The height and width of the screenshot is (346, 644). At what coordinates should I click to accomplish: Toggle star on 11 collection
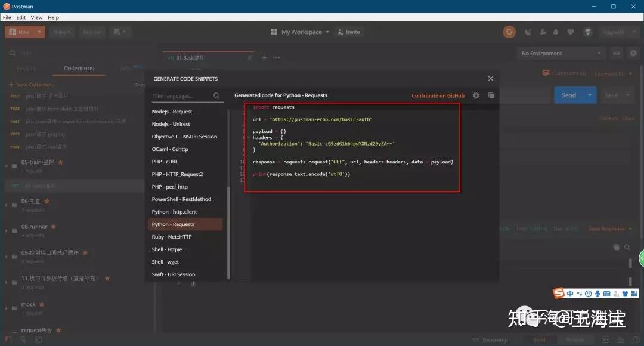(x=107, y=279)
